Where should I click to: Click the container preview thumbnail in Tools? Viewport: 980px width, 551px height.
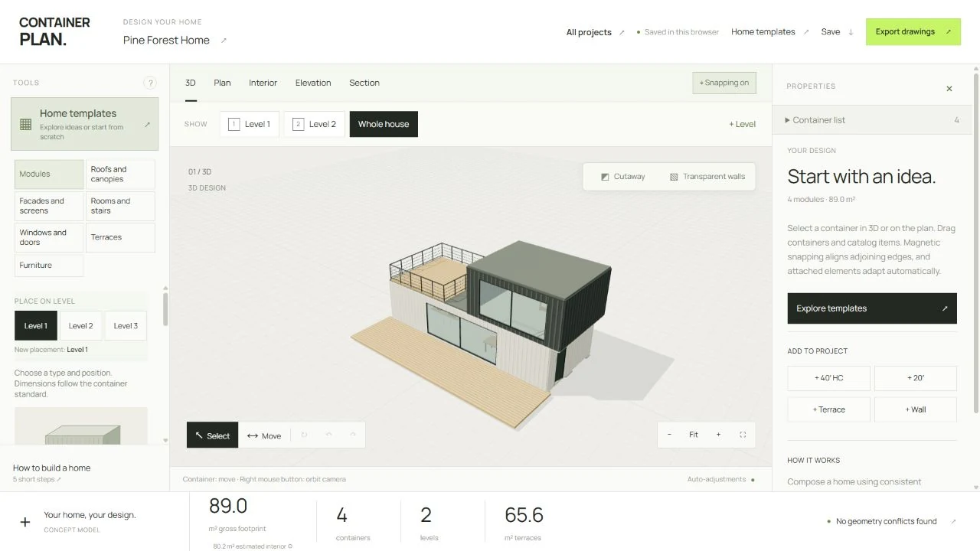(81, 426)
